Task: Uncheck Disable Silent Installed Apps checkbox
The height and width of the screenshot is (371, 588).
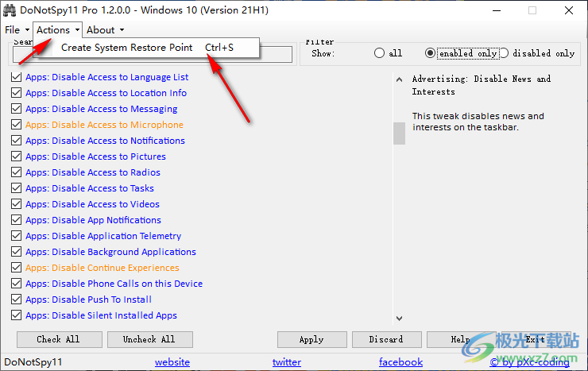Action: (x=16, y=315)
